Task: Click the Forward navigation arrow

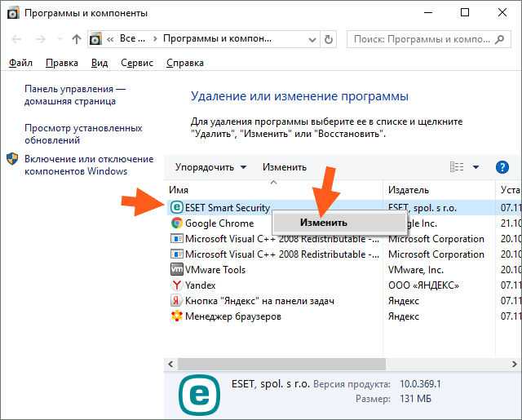Action: [x=40, y=39]
